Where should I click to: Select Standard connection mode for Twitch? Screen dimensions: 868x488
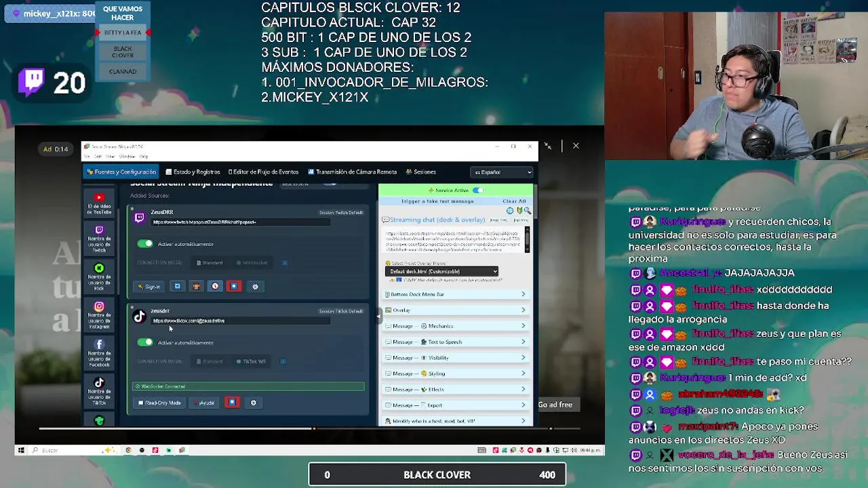pos(210,262)
